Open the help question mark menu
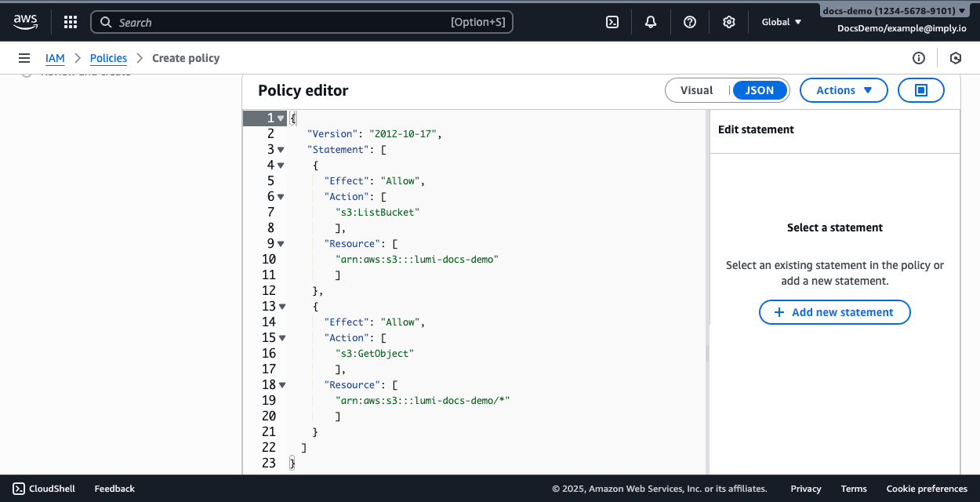The image size is (980, 502). point(690,22)
